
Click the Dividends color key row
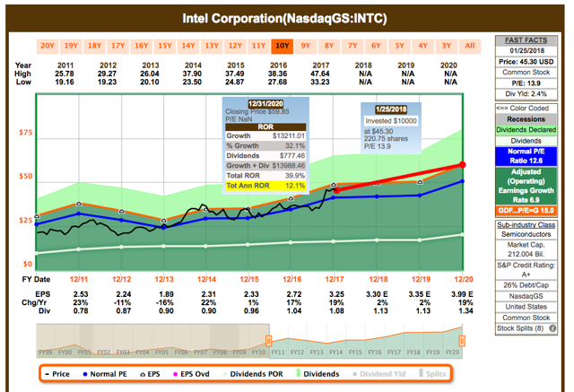[x=526, y=141]
